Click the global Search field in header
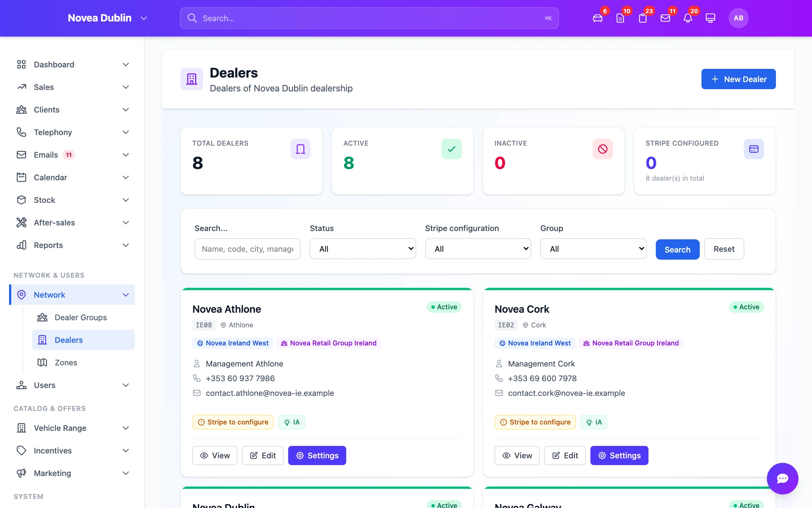Viewport: 812px width, 508px height. [x=369, y=18]
